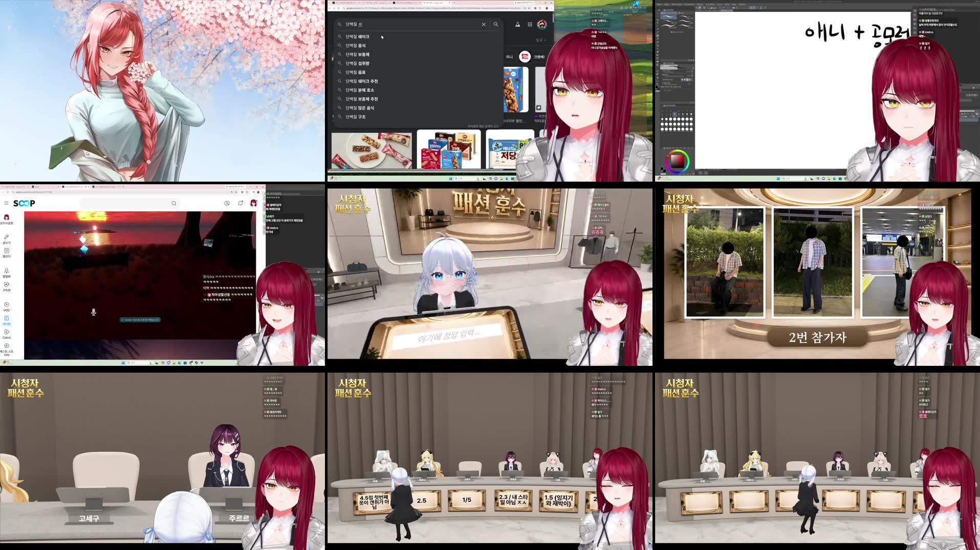The height and width of the screenshot is (550, 980).
Task: Click the SOOP broadcast camera icon
Action: pyautogui.click(x=227, y=203)
